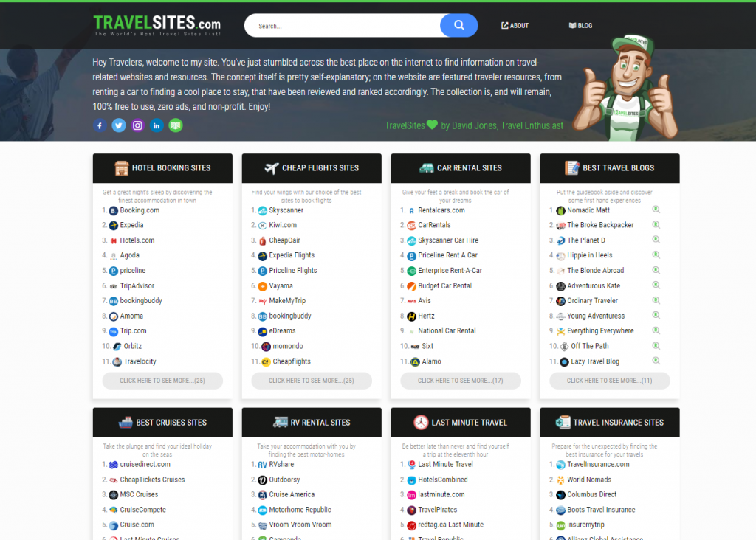Open Rentalcars.com in car rental list
Image resolution: width=756 pixels, height=540 pixels.
pos(441,210)
